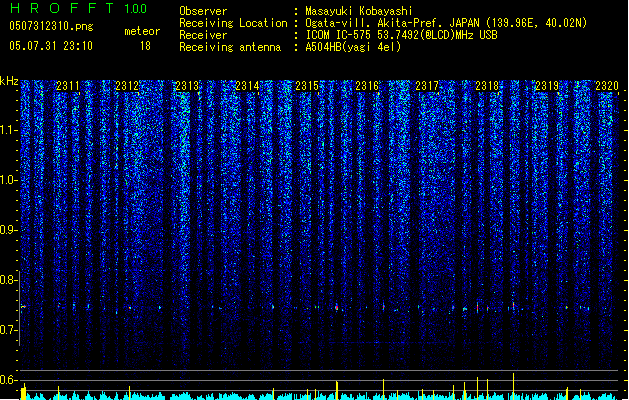Click observer name Masayuki Kobayashi
Viewport: 629px width, 400px height.
(x=359, y=11)
